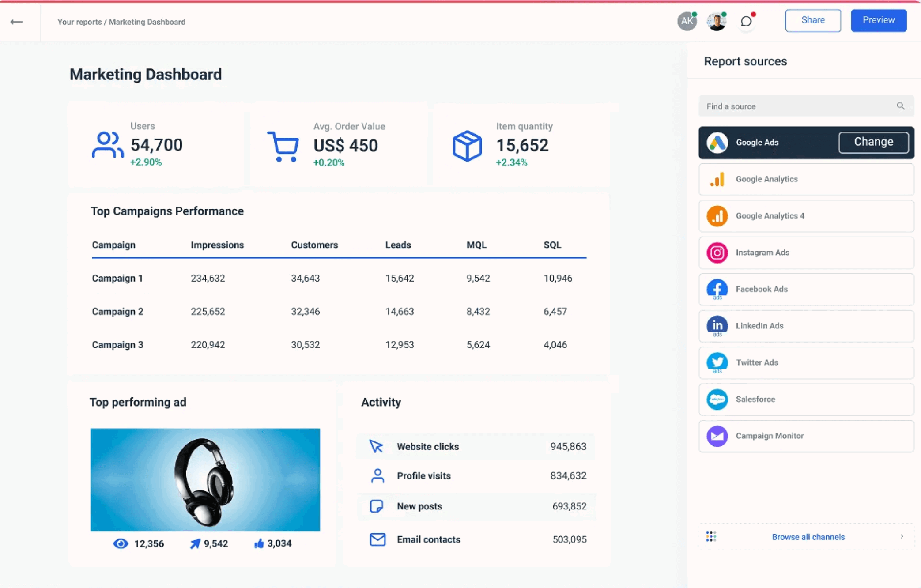Click the Share button

click(813, 20)
